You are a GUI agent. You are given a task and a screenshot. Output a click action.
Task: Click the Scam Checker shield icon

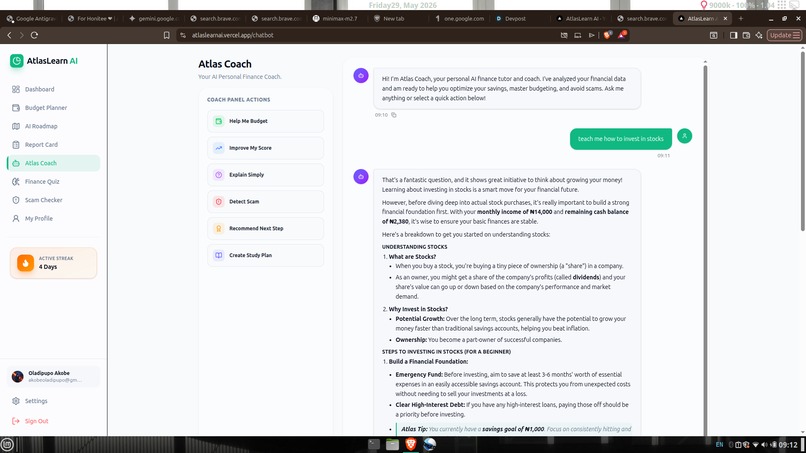point(16,200)
